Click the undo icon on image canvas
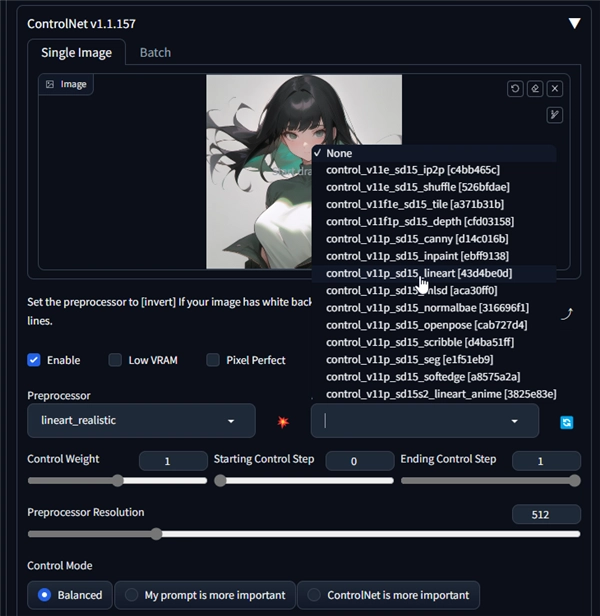The height and width of the screenshot is (616, 600). (515, 89)
